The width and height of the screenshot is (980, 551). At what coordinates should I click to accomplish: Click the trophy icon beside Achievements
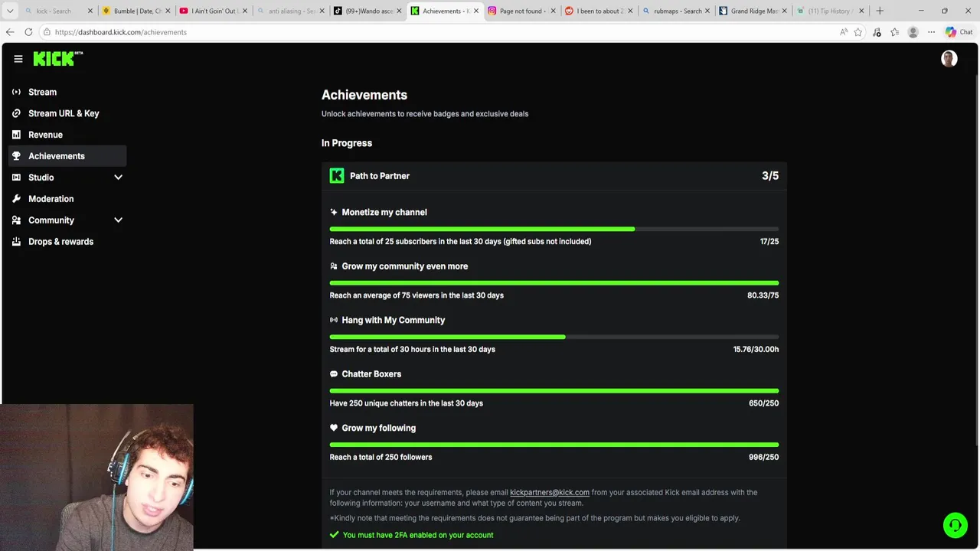[x=16, y=156]
